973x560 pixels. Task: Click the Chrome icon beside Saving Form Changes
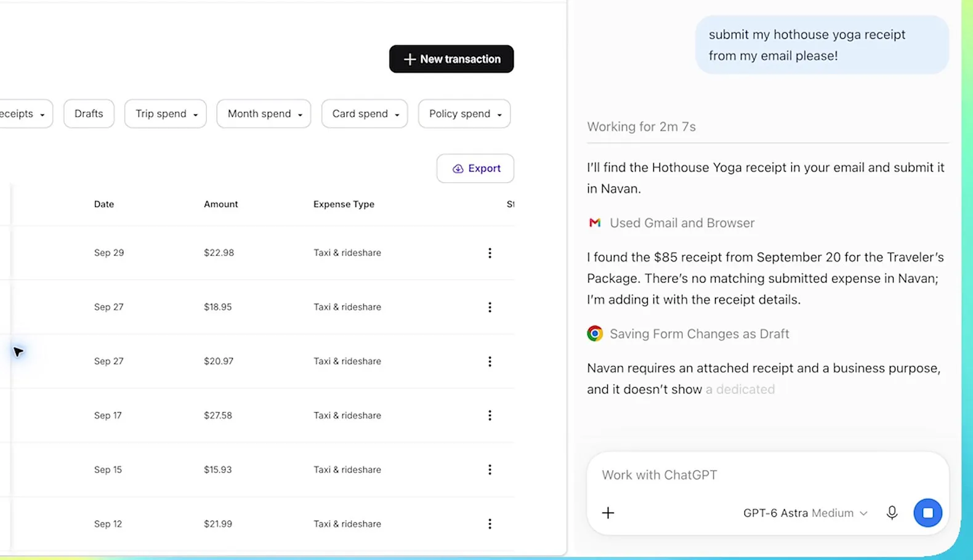coord(594,334)
